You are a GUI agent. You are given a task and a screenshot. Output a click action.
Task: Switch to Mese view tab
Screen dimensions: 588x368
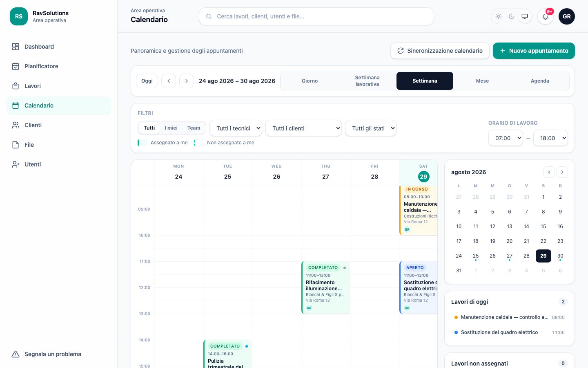(483, 81)
